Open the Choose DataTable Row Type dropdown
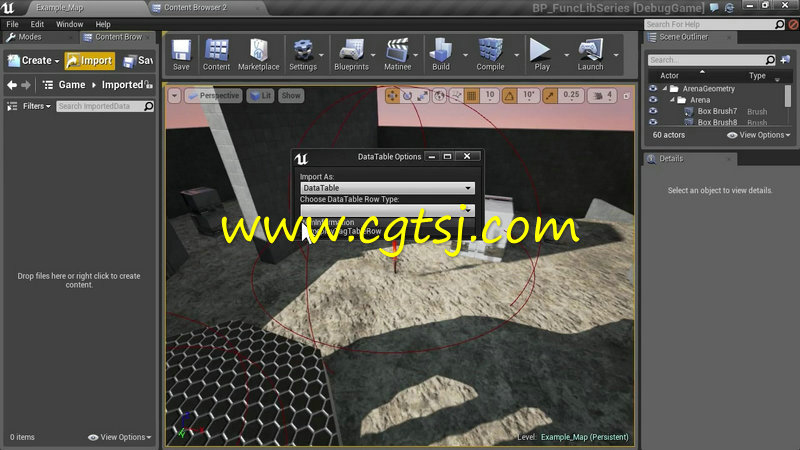Image resolution: width=800 pixels, height=450 pixels. (x=387, y=210)
